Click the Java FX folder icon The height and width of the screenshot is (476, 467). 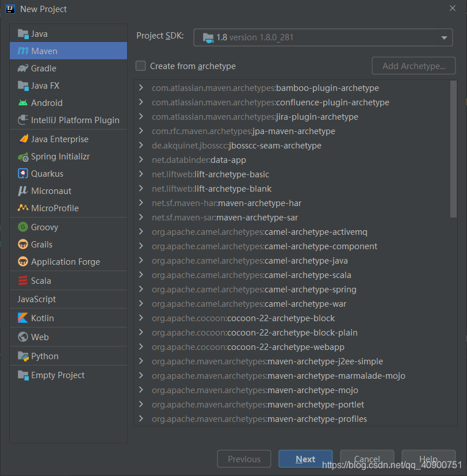(x=23, y=86)
